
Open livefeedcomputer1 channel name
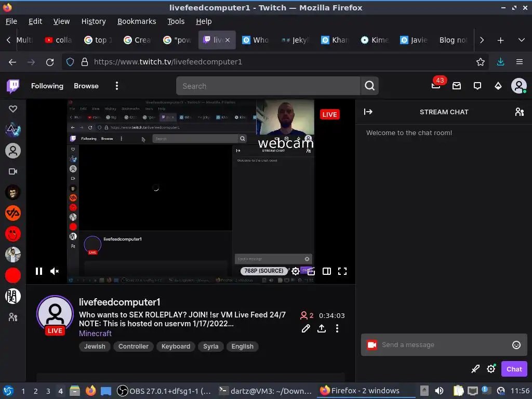[119, 302]
